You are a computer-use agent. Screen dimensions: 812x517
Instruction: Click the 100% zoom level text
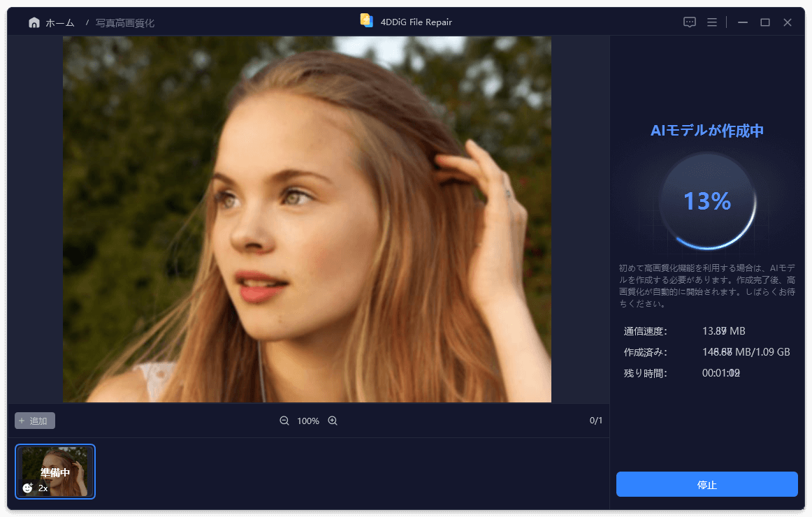[x=308, y=421]
